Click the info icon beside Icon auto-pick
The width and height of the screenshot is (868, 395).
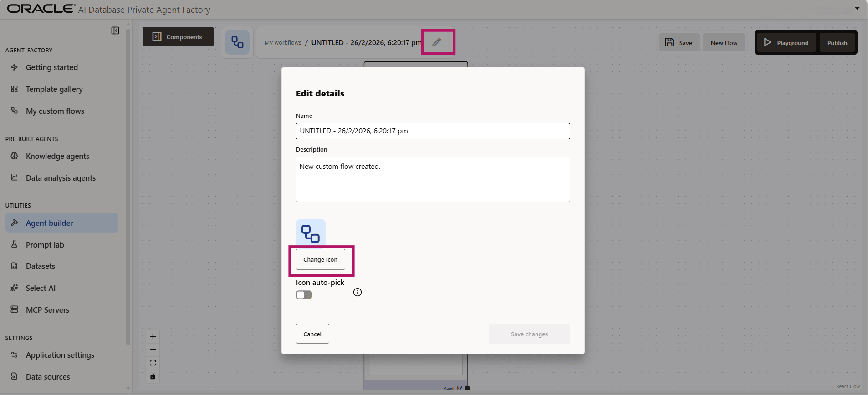[357, 292]
